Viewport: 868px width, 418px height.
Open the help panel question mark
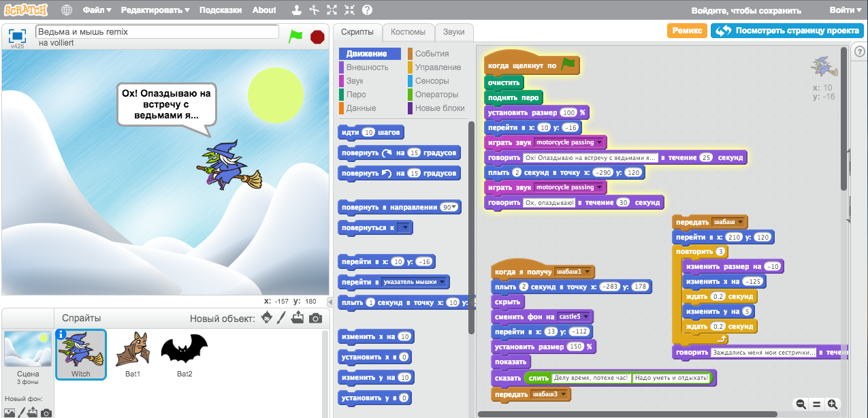[860, 52]
